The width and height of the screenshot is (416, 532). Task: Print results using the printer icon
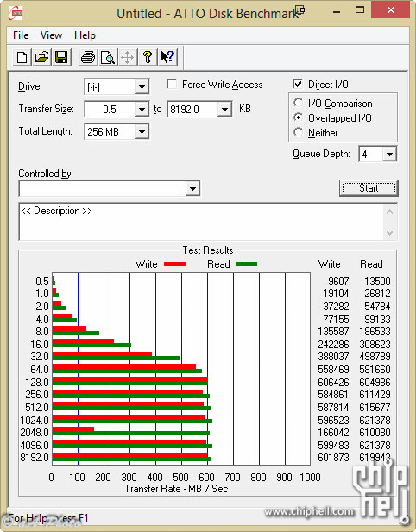[x=88, y=57]
